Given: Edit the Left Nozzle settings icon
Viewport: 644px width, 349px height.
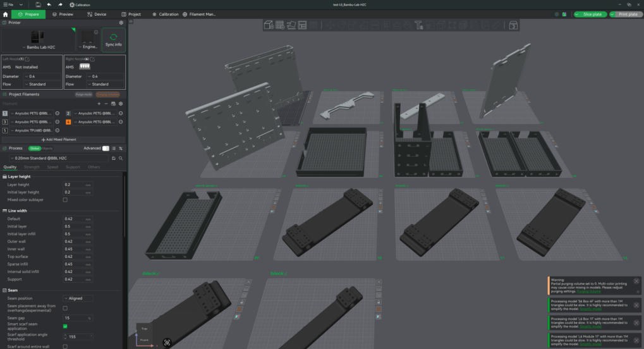Looking at the screenshot, I should coord(28,59).
